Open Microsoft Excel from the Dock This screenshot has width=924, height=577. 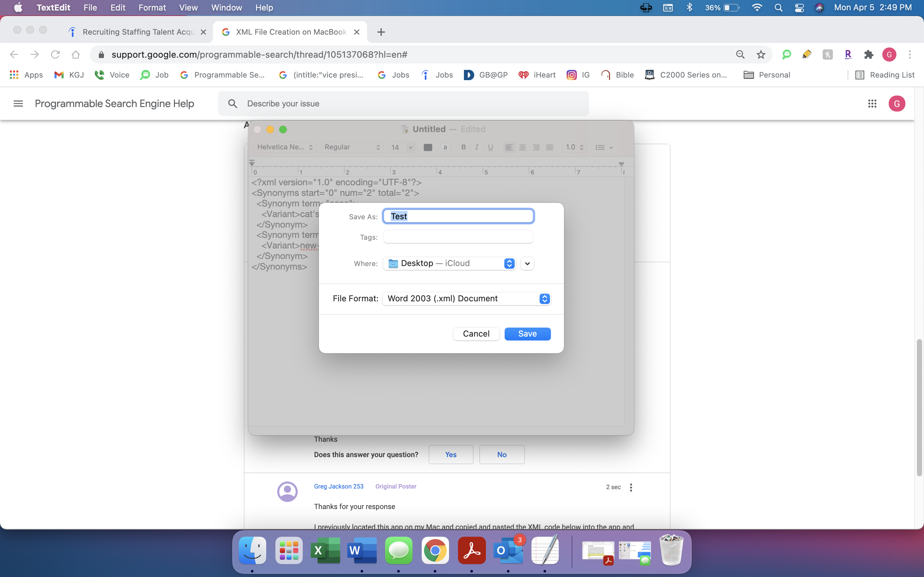[325, 550]
